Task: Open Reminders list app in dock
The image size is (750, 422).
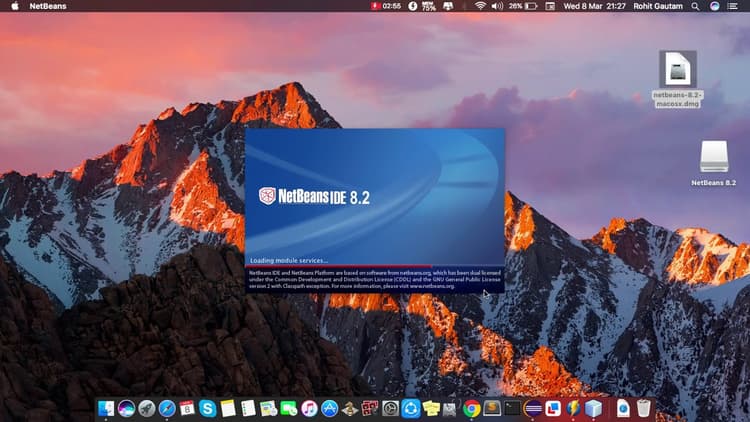Action: [x=248, y=409]
